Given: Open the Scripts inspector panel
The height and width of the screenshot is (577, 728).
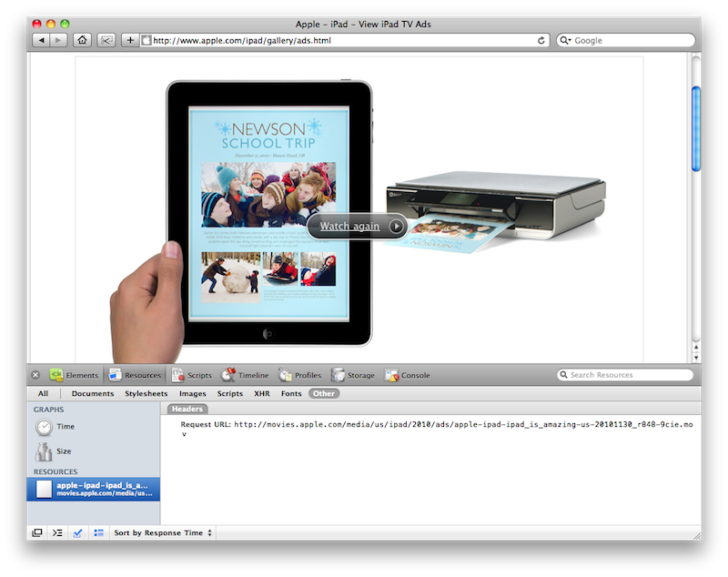Looking at the screenshot, I should tap(191, 375).
